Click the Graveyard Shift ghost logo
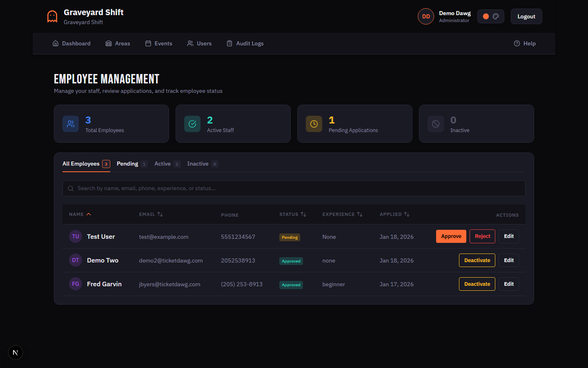 [52, 16]
